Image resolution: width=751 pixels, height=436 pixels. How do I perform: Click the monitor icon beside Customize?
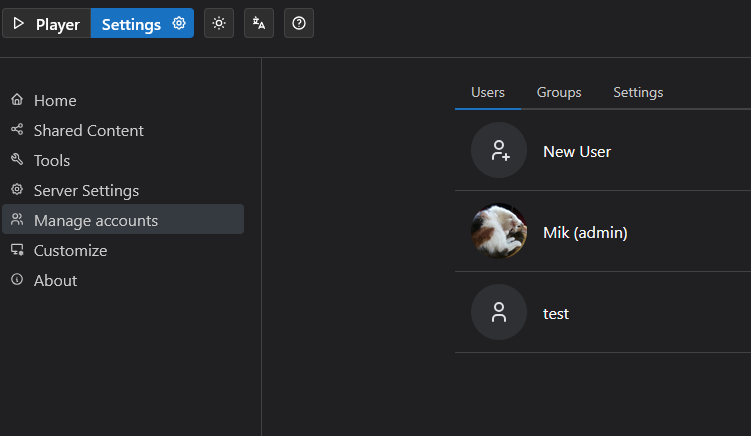coord(17,250)
